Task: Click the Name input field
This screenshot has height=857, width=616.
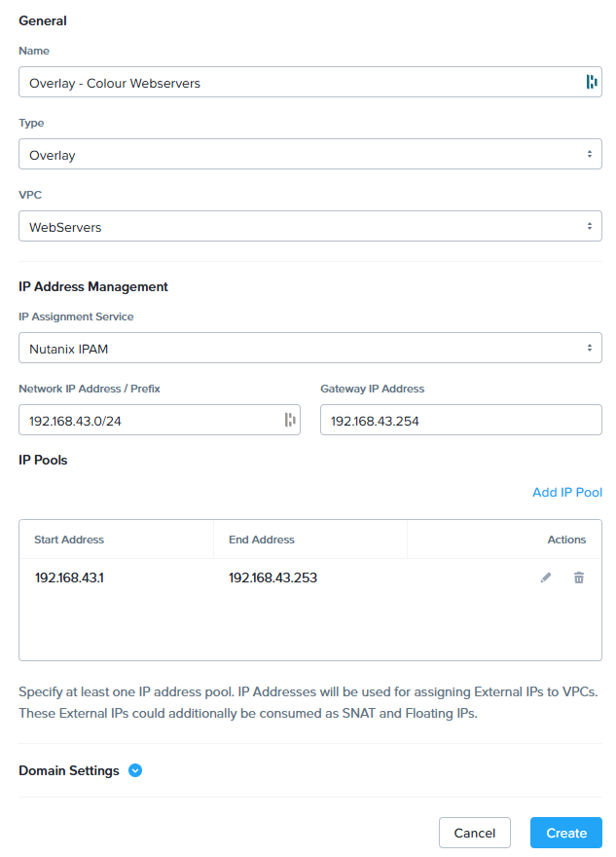Action: click(x=310, y=82)
